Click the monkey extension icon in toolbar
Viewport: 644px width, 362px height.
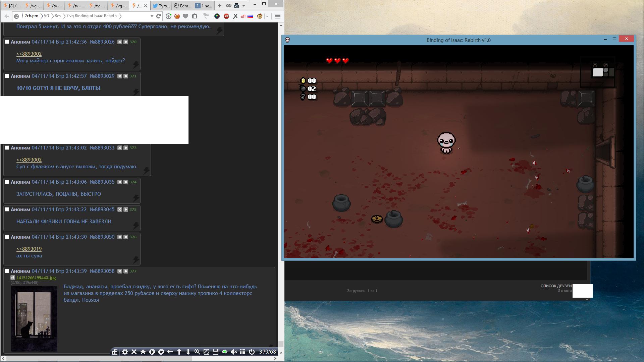pyautogui.click(x=260, y=16)
